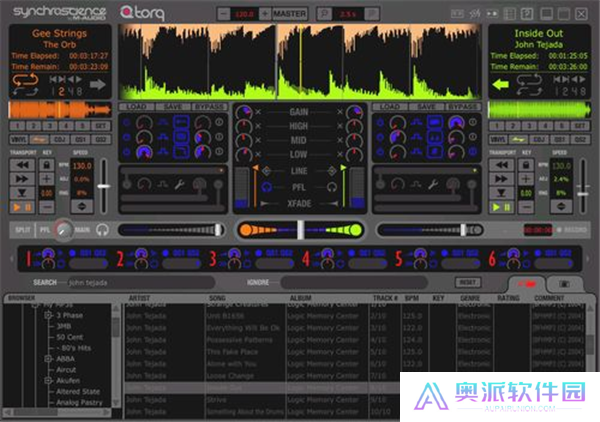This screenshot has height=422, width=600.
Task: Select QS1 on right deck
Action: click(x=560, y=139)
